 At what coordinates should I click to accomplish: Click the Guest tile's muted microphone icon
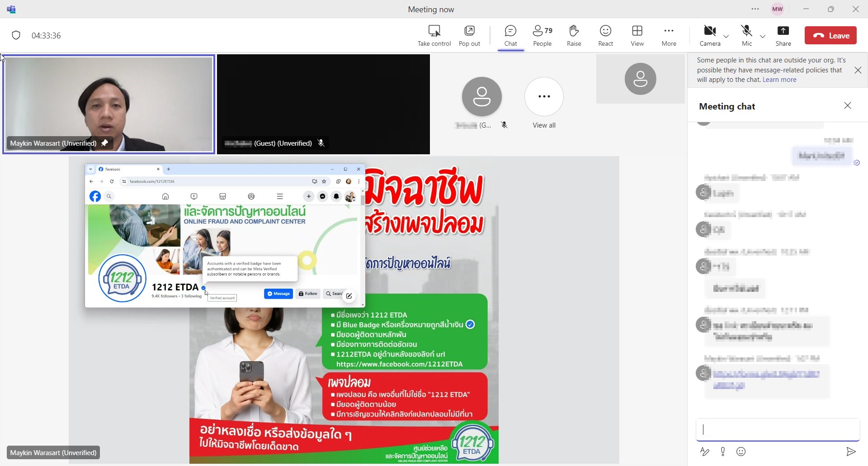point(321,143)
